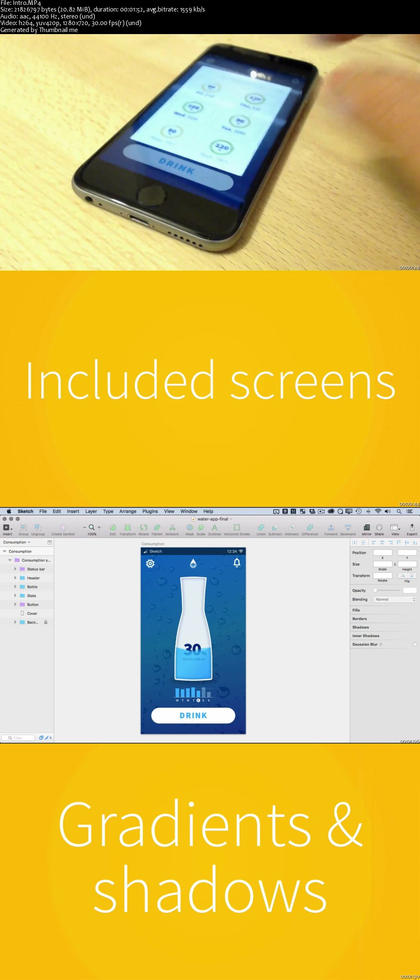Apply the Subtract boolean operation
The image size is (420, 980).
point(275,528)
